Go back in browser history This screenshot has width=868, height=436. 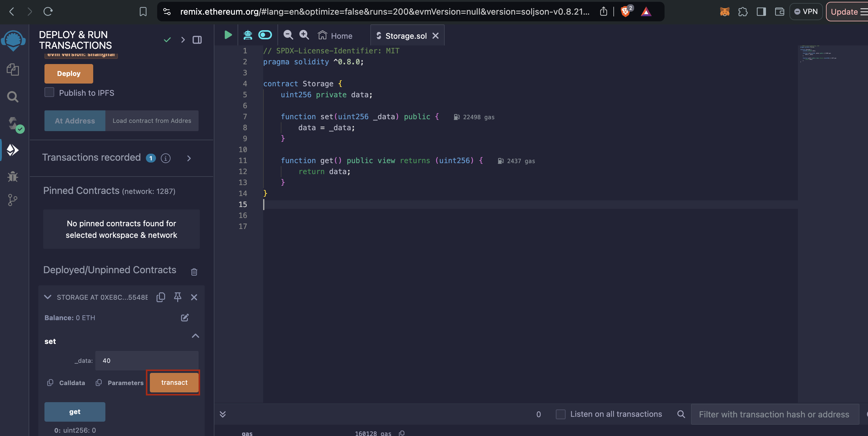click(x=12, y=12)
